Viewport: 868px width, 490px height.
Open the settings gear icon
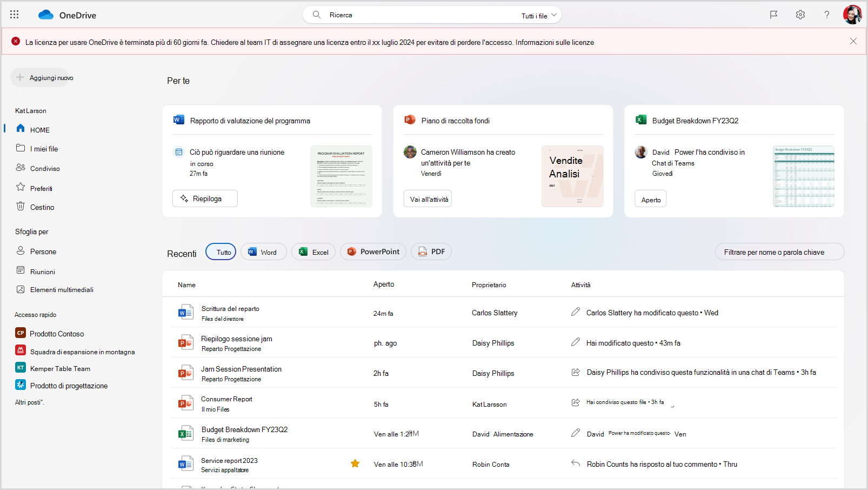click(800, 15)
